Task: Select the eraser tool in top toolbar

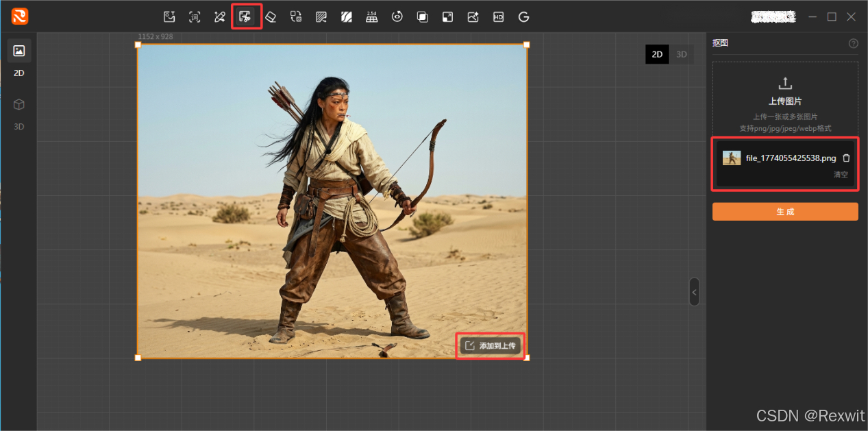Action: click(271, 16)
